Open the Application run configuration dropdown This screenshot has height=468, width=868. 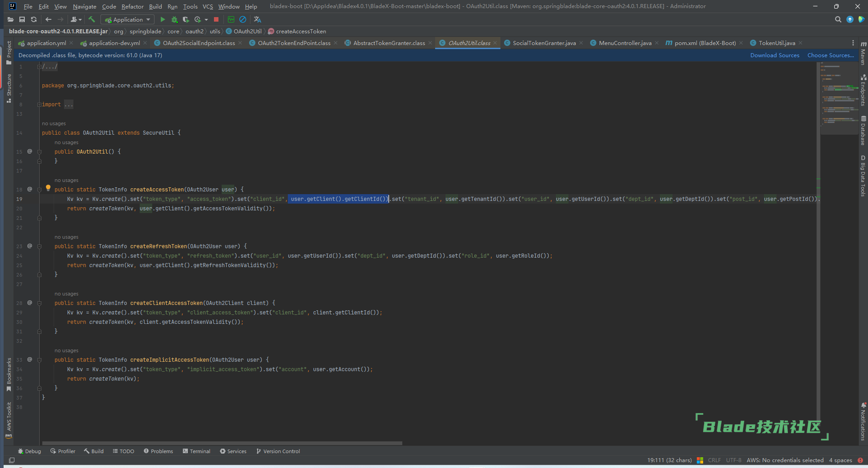coord(127,19)
